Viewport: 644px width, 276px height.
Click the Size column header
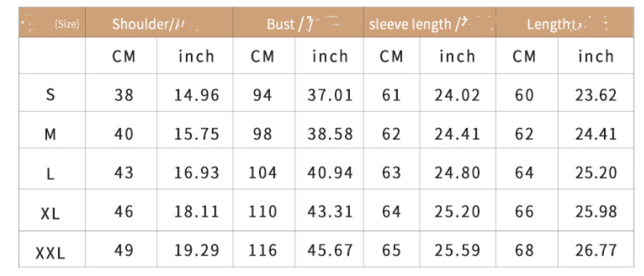[x=52, y=23]
